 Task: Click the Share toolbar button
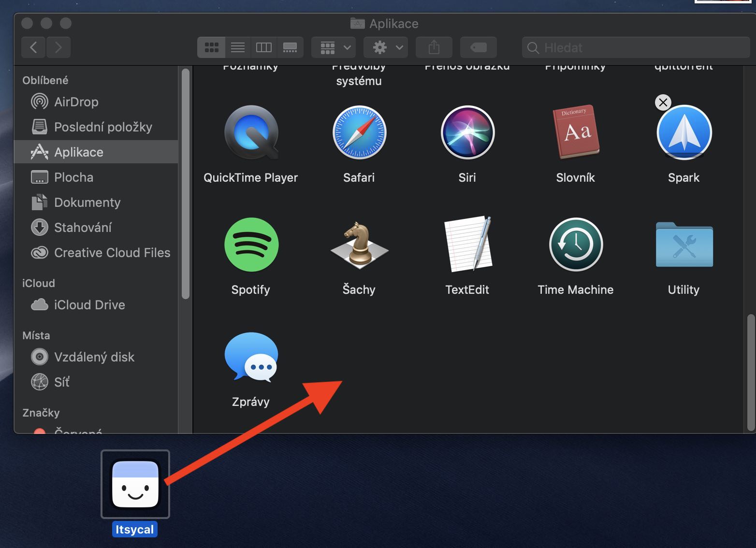tap(434, 47)
